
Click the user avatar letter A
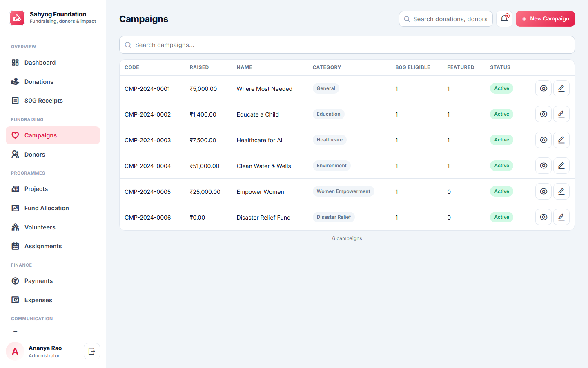(x=15, y=351)
